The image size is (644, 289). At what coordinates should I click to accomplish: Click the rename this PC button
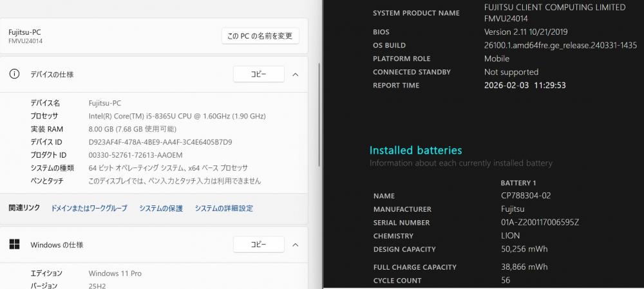point(260,35)
